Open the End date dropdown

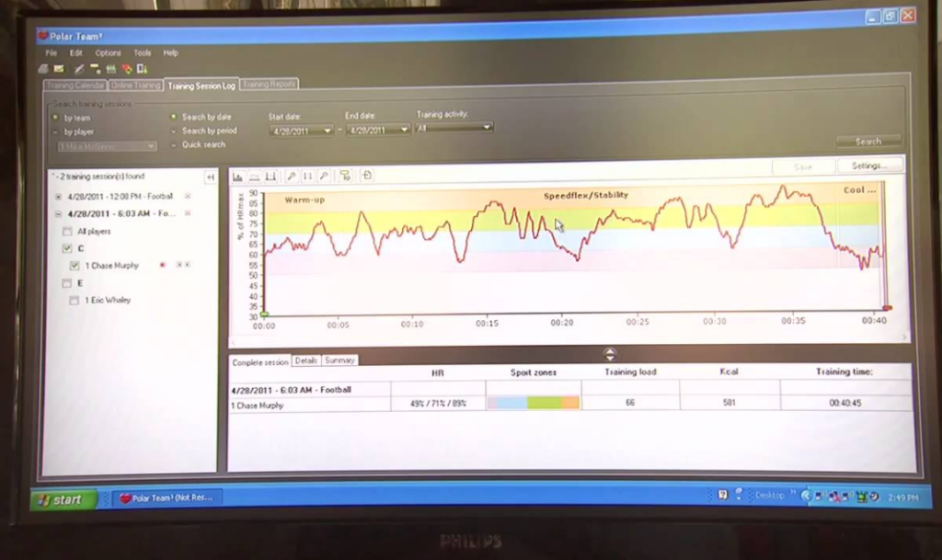(x=404, y=129)
